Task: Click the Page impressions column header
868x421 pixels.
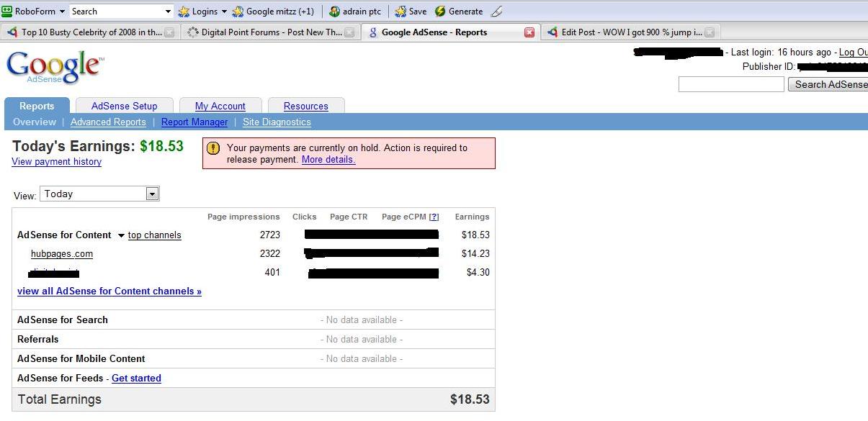Action: pos(243,217)
